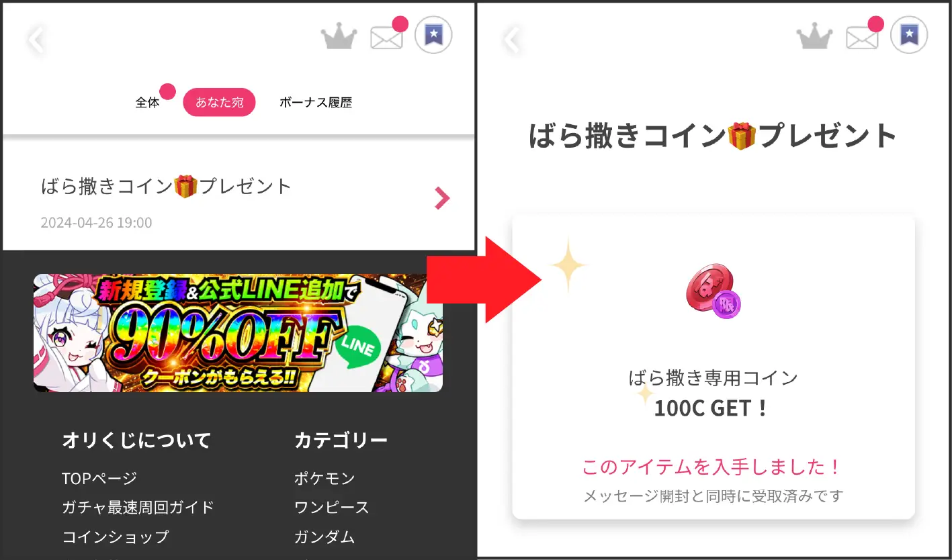Viewport: 952px width, 560px height.
Task: Open the crown ranking icon in left screen
Action: (x=339, y=37)
